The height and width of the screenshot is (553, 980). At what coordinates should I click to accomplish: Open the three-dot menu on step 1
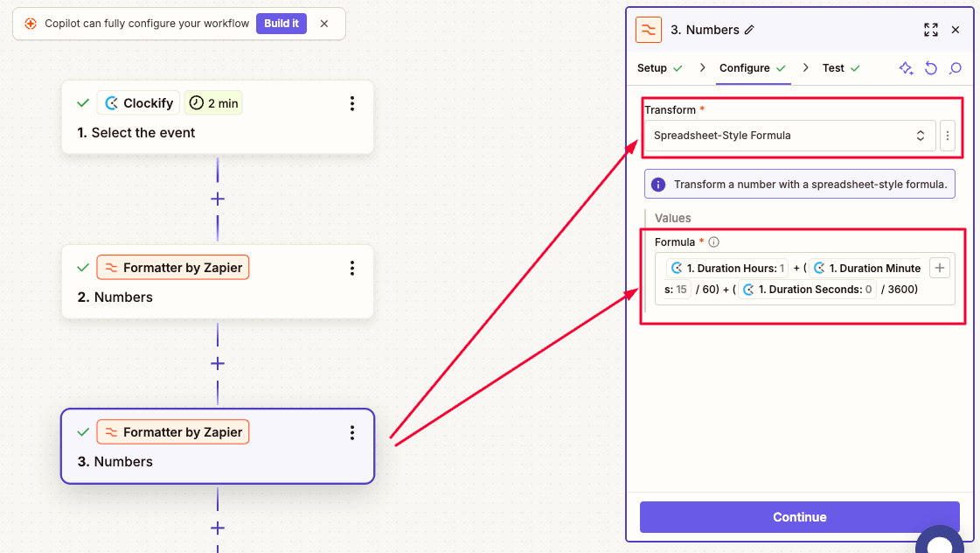click(x=352, y=102)
